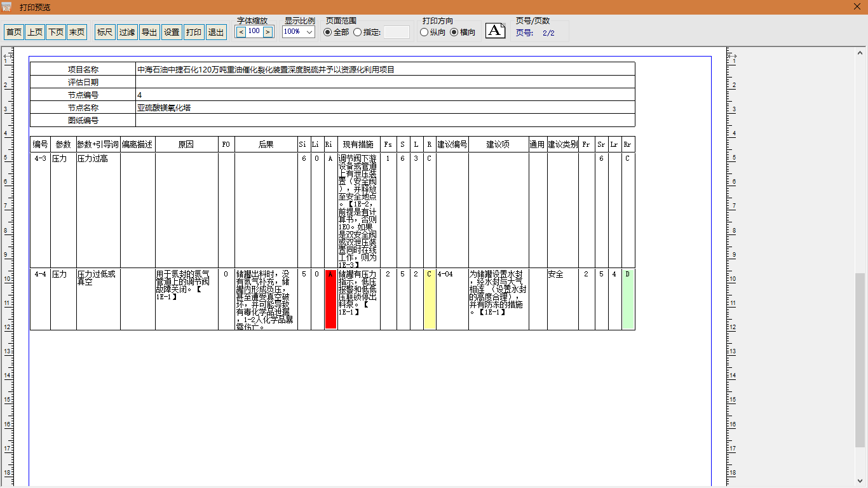
Task: Go to first page with 首页 button
Action: coord(14,32)
